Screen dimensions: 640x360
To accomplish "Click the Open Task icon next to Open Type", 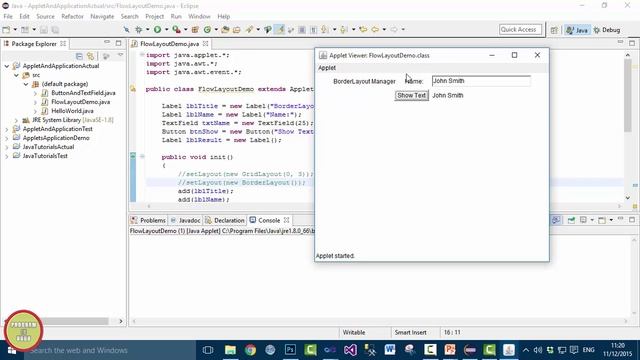I will click(236, 29).
